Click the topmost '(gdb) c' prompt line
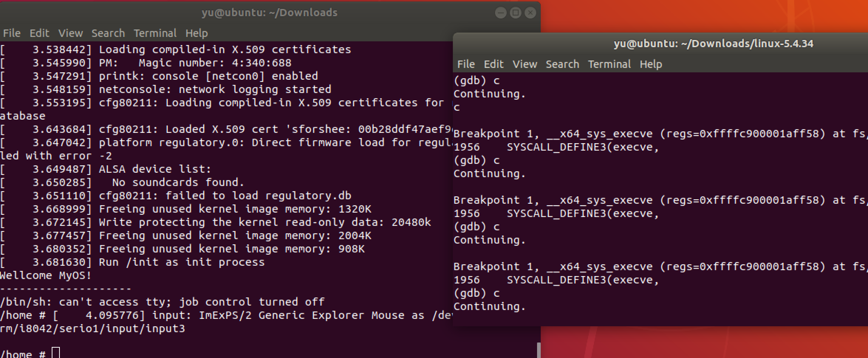 tap(476, 80)
